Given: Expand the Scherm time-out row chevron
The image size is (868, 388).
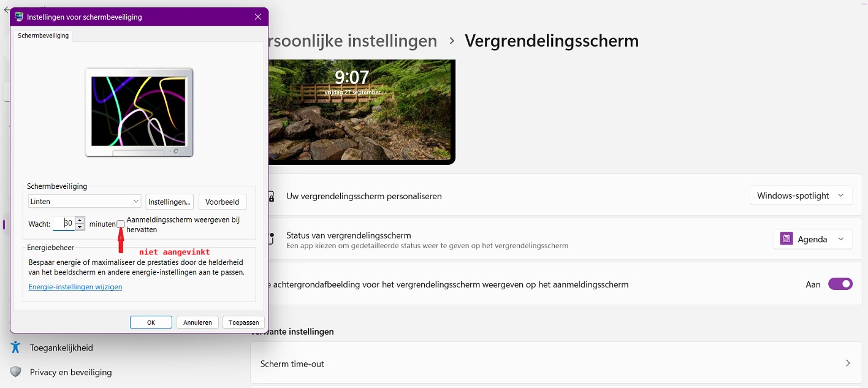Looking at the screenshot, I should 848,363.
